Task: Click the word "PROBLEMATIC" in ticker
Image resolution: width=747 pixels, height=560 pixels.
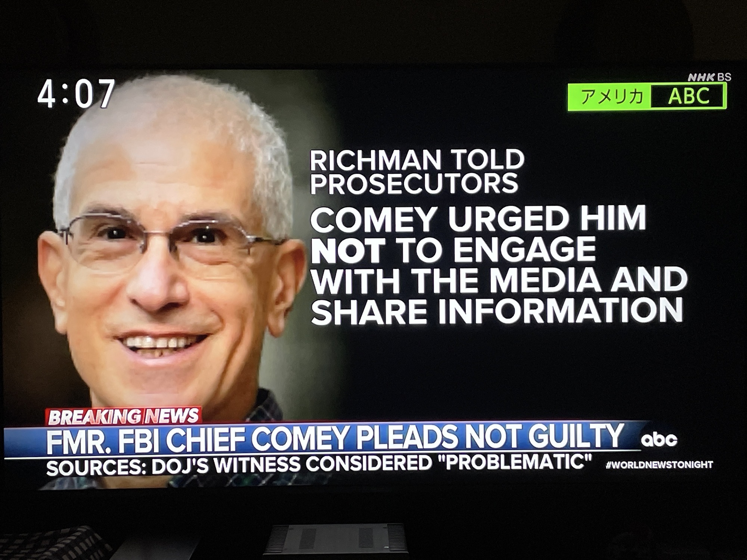Action: [x=514, y=463]
